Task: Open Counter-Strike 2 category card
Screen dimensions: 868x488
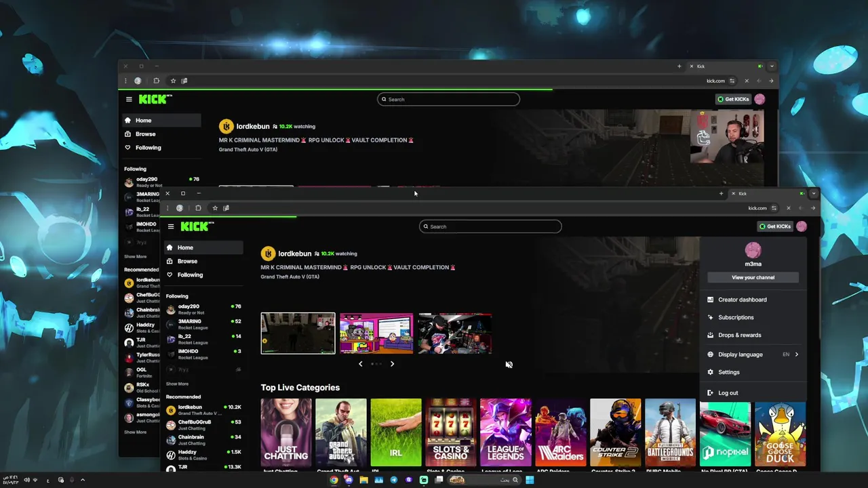Action: coord(616,432)
